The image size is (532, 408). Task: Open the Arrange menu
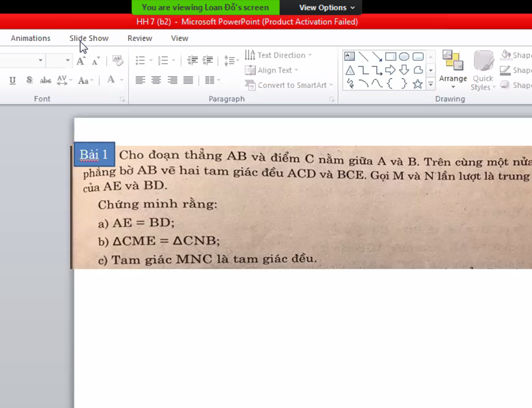453,70
